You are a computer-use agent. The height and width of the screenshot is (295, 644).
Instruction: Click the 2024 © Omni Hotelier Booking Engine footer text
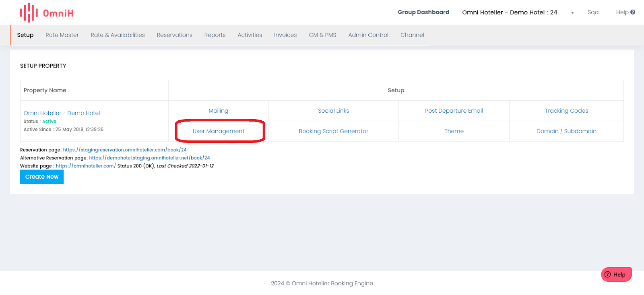pos(322,283)
